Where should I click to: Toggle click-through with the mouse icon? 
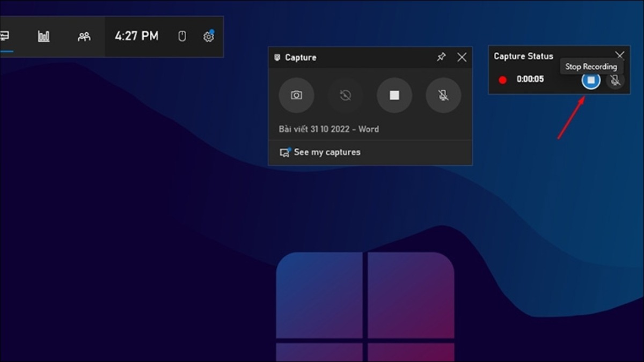click(182, 36)
